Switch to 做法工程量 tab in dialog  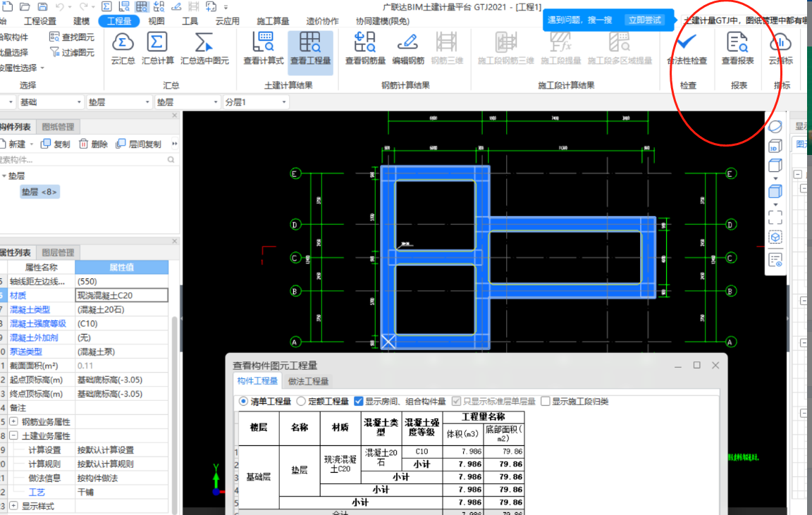click(x=308, y=381)
